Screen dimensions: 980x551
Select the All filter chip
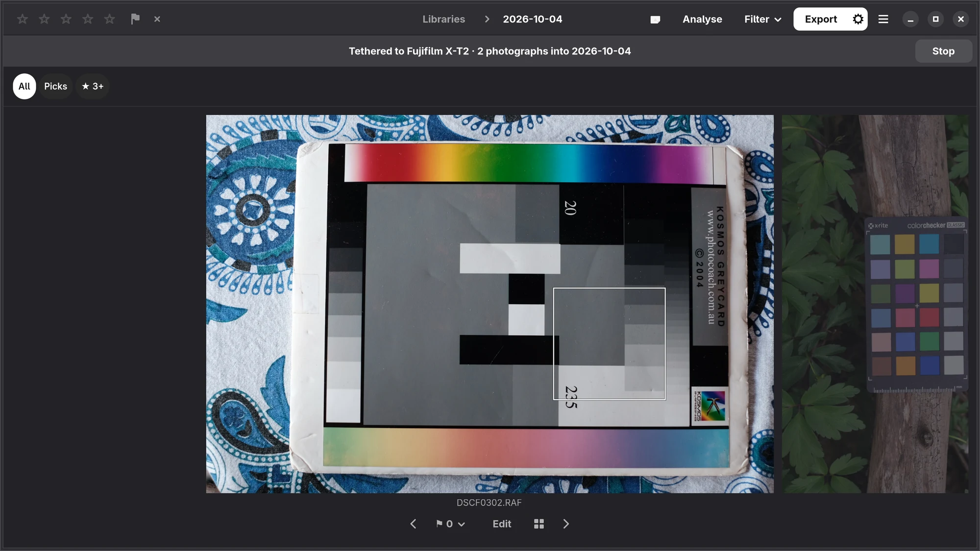[x=24, y=86]
